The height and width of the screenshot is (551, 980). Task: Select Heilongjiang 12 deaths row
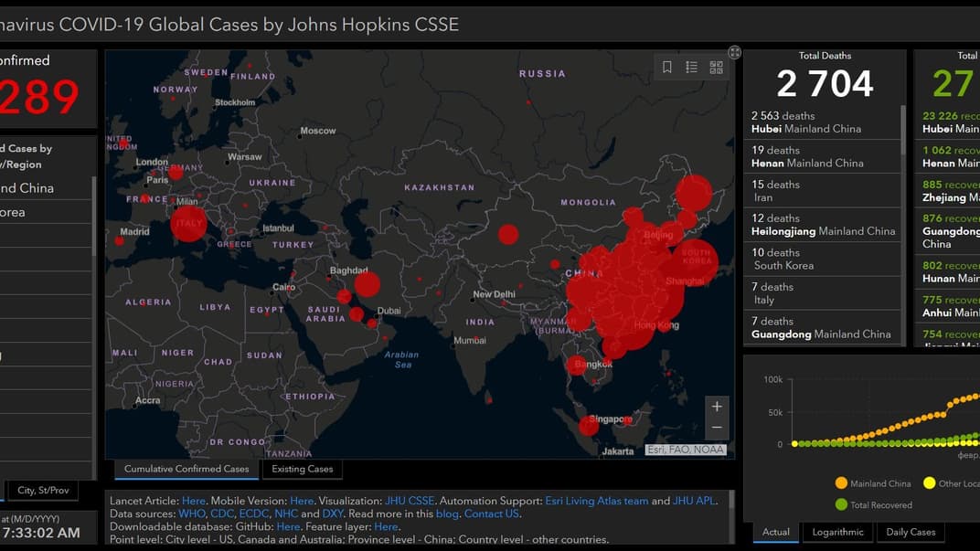coord(822,225)
